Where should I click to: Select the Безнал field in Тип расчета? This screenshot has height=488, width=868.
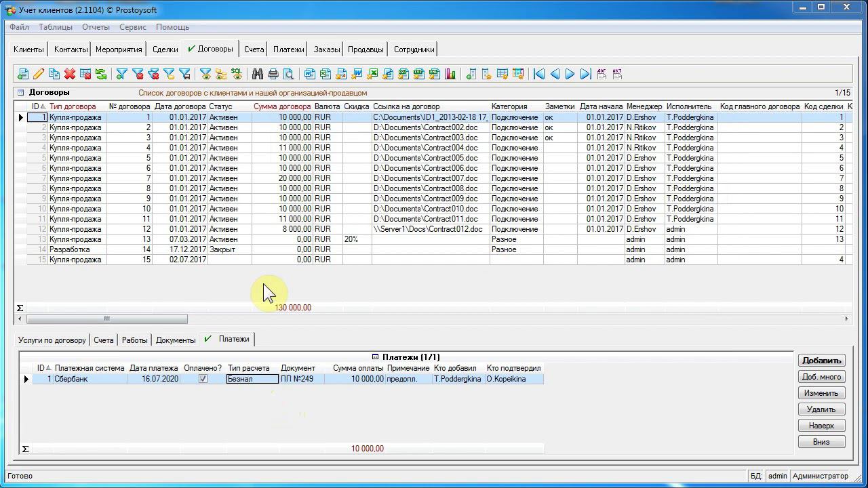pyautogui.click(x=252, y=379)
